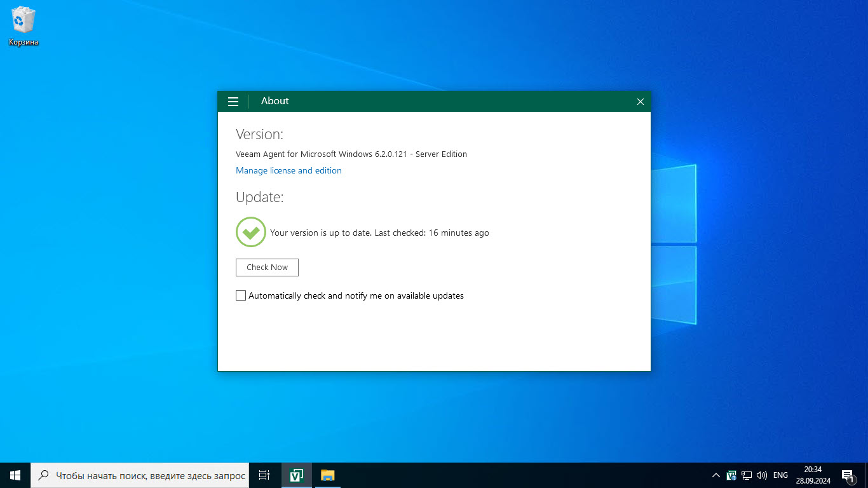The width and height of the screenshot is (868, 488).
Task: Close the About window
Action: click(641, 102)
